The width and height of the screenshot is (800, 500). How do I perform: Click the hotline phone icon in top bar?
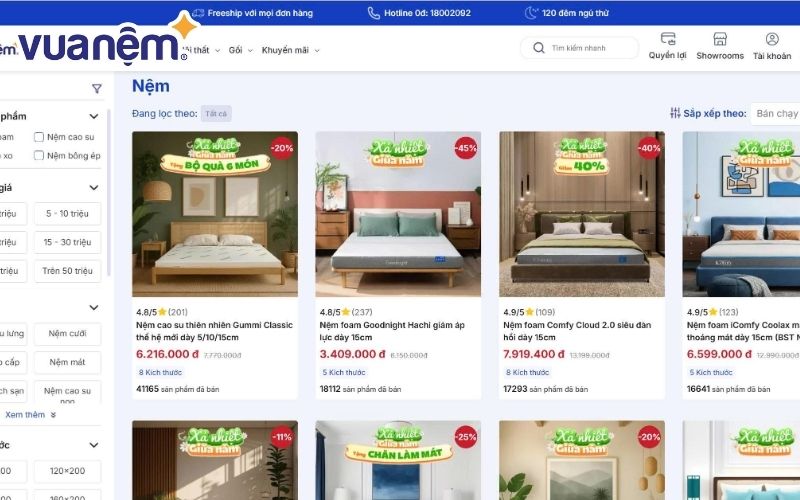(x=373, y=13)
